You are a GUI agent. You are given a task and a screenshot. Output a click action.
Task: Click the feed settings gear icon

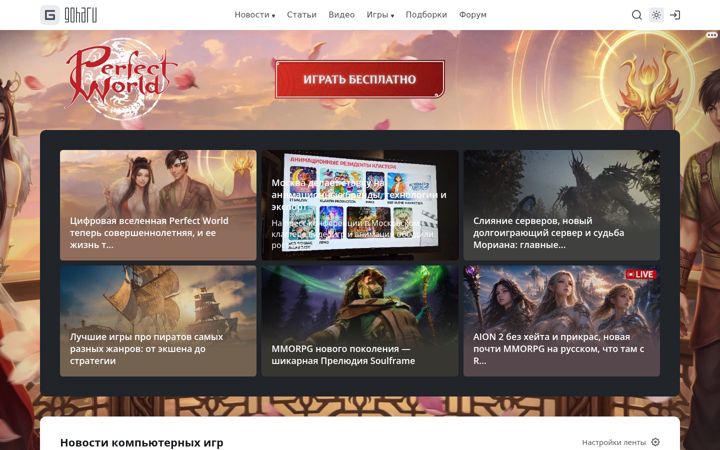click(656, 442)
